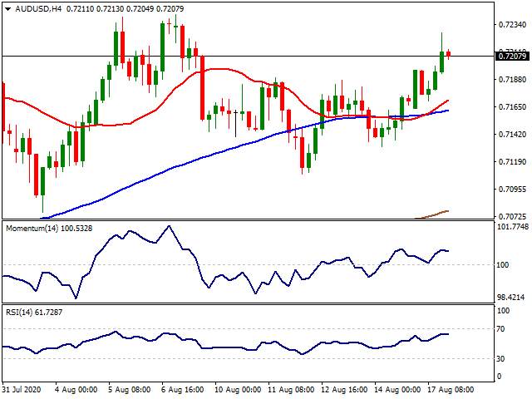532x399 pixels.
Task: Click the 31 Jul 2020 date label
Action: (22, 389)
